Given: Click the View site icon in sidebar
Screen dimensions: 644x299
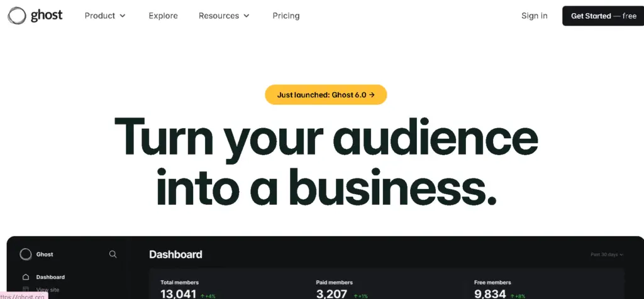Looking at the screenshot, I should click(26, 290).
